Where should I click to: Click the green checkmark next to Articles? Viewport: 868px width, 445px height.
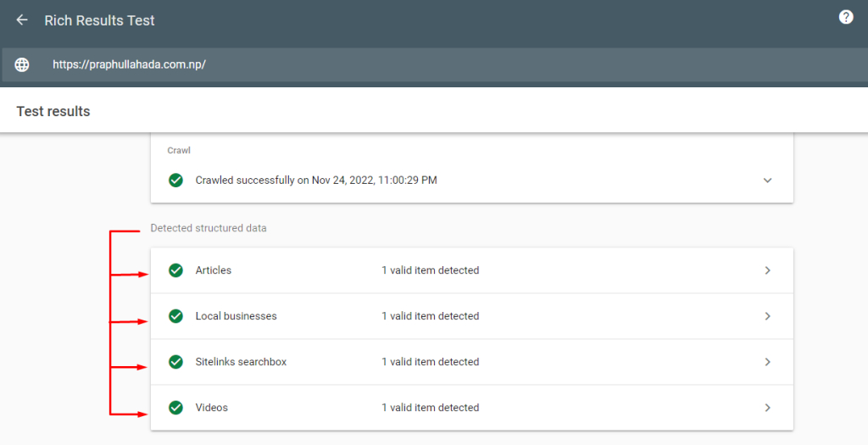point(175,270)
